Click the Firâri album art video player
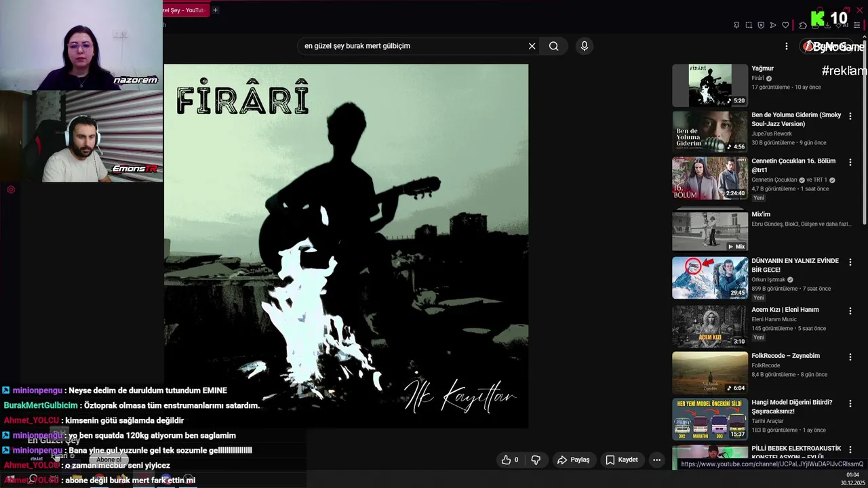Screen dimensions: 868x488 (346, 246)
